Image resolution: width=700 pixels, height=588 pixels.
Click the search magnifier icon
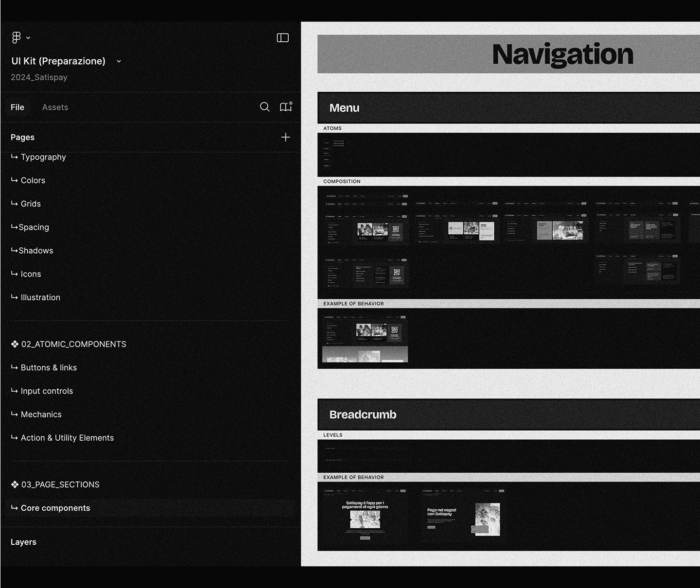click(264, 107)
